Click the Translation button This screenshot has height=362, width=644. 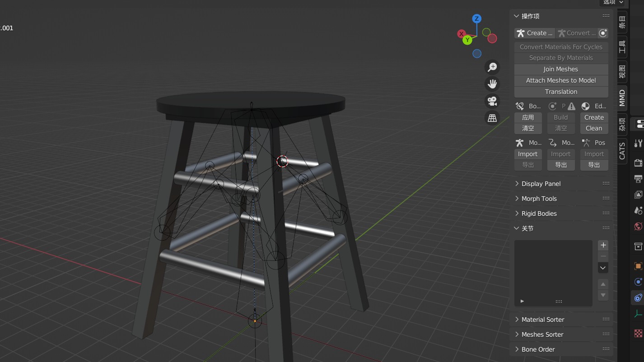tap(561, 92)
